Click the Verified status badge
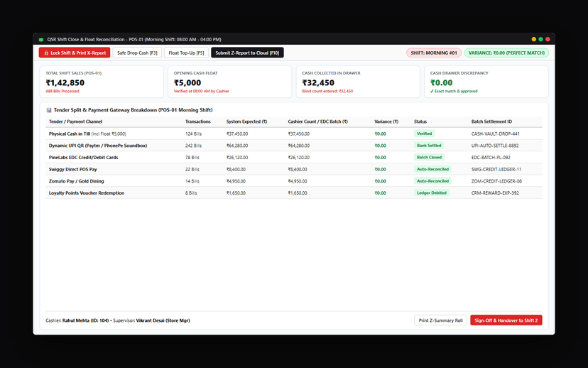The width and height of the screenshot is (588, 368). pos(424,134)
